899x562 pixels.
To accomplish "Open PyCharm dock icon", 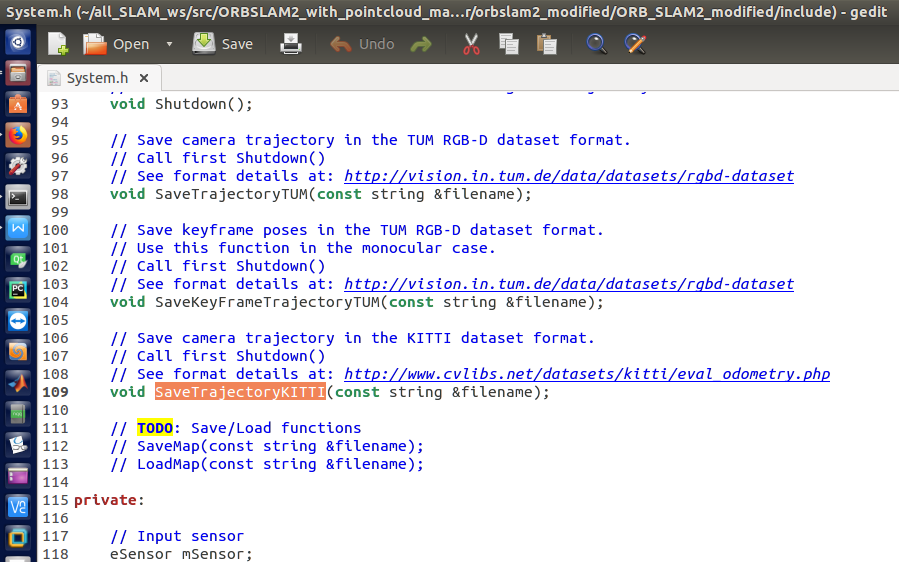I will 18,290.
